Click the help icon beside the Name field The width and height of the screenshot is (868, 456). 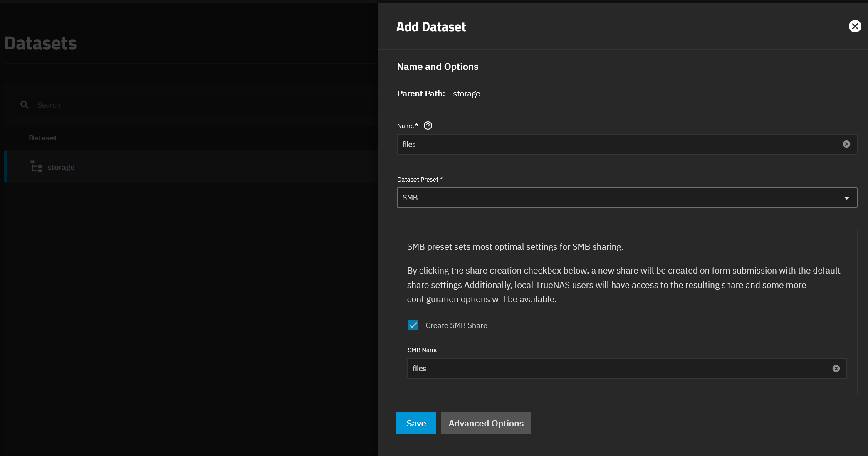coord(428,126)
